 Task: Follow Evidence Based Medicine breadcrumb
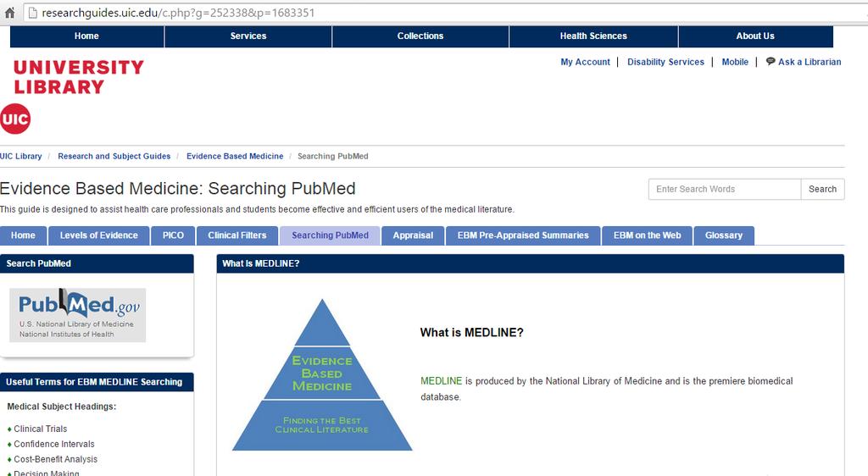[x=235, y=157]
